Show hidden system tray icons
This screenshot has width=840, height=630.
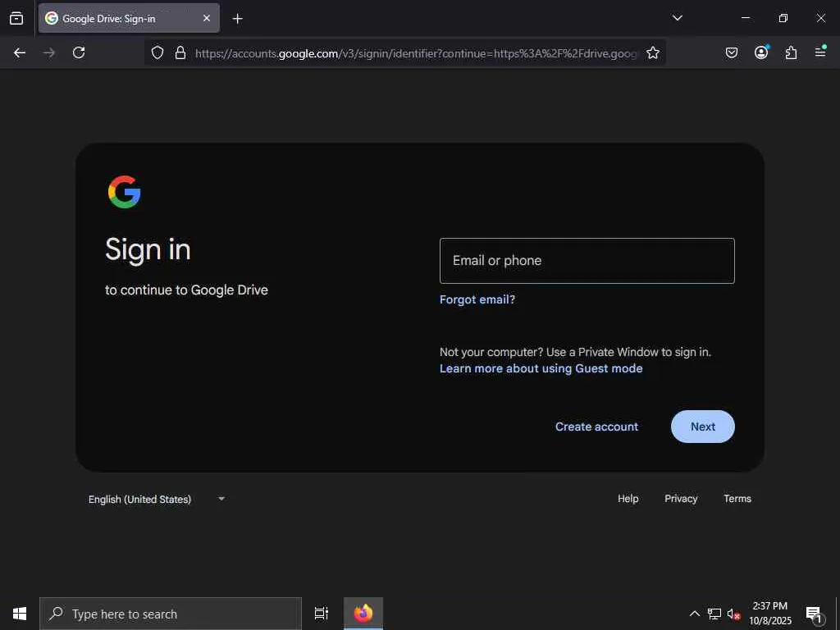pyautogui.click(x=694, y=614)
